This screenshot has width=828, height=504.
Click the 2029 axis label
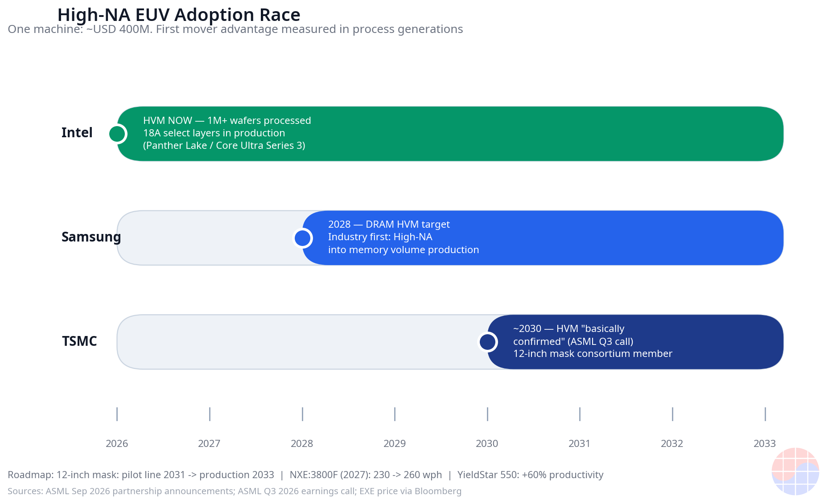pyautogui.click(x=395, y=444)
